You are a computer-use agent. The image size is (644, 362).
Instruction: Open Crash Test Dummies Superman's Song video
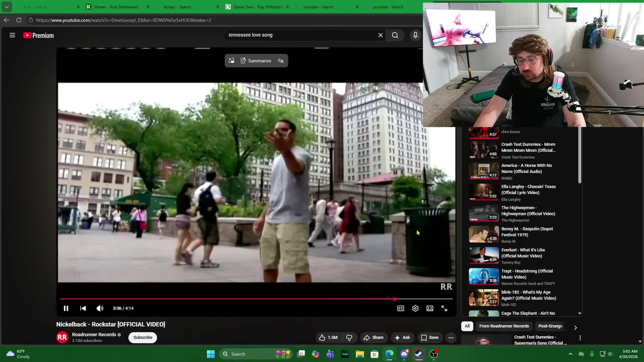tap(540, 340)
